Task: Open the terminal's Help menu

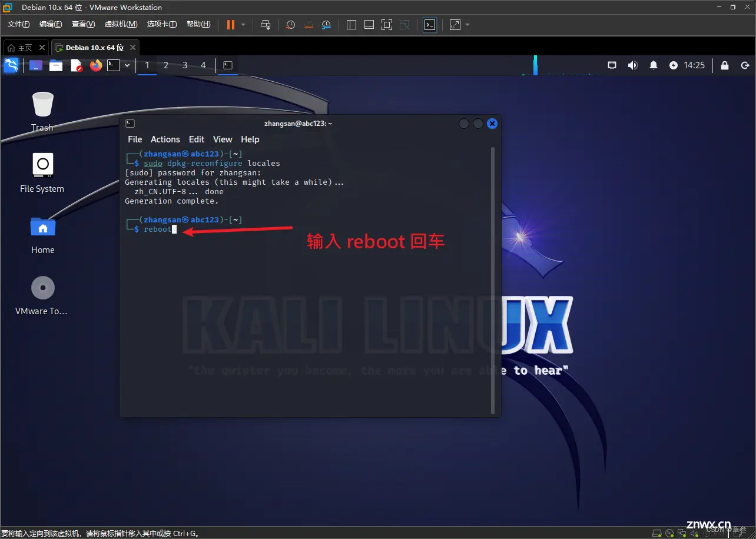Action: pos(250,139)
